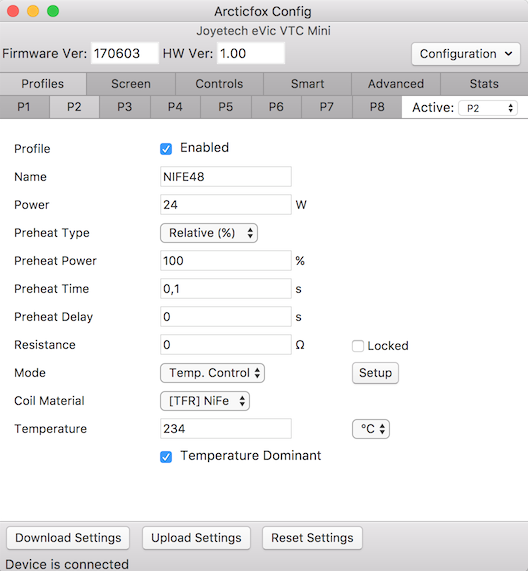Image resolution: width=528 pixels, height=571 pixels.
Task: Select profile tab P2
Action: 74,107
